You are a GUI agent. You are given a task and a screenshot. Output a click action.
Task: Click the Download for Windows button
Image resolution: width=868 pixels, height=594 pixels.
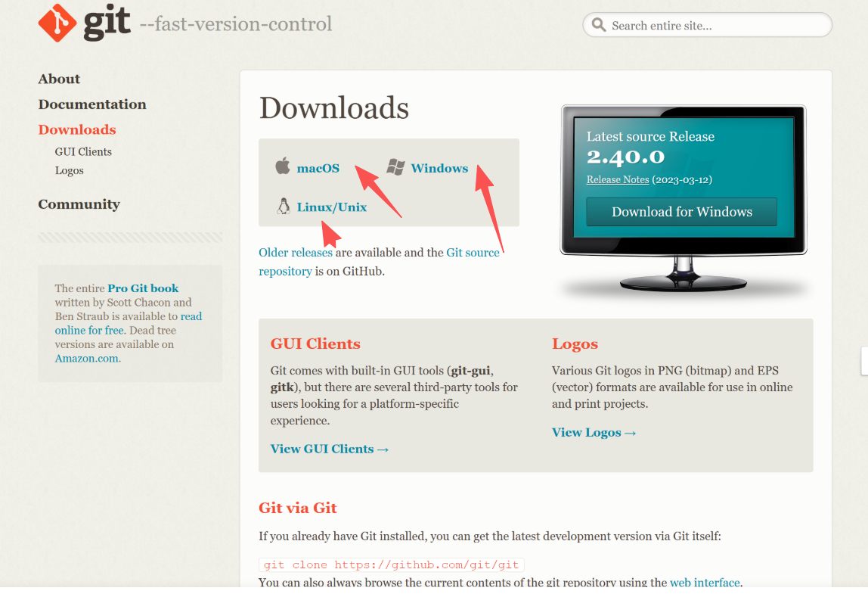click(x=681, y=212)
